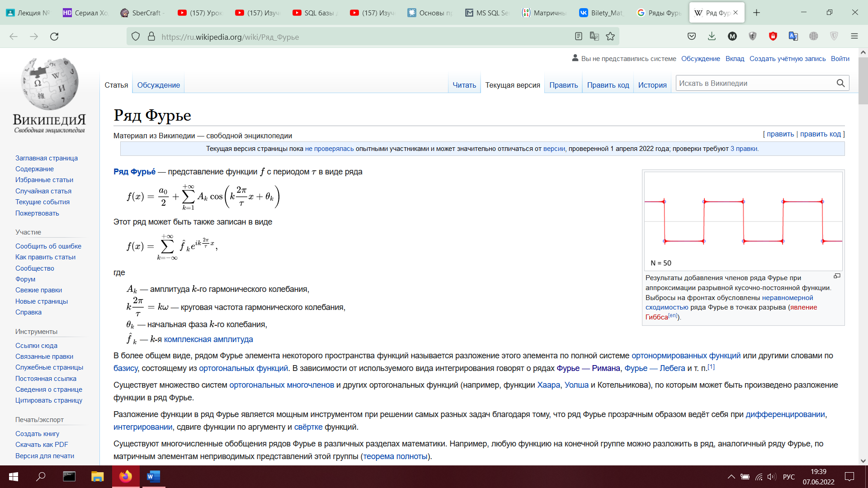
Task: Click the grey globe extension icon
Action: tap(814, 37)
